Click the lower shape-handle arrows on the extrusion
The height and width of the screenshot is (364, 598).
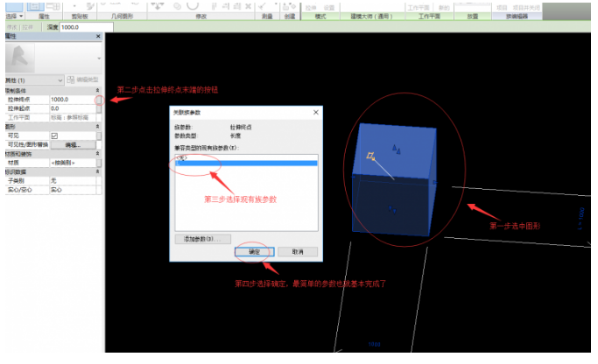pos(392,210)
